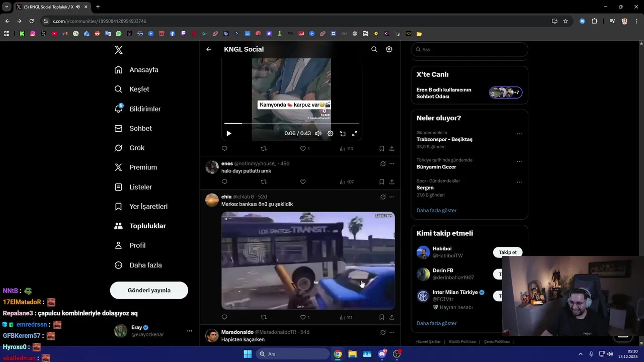644x362 pixels.
Task: Bookmark the karpuz video post
Action: pos(381,148)
